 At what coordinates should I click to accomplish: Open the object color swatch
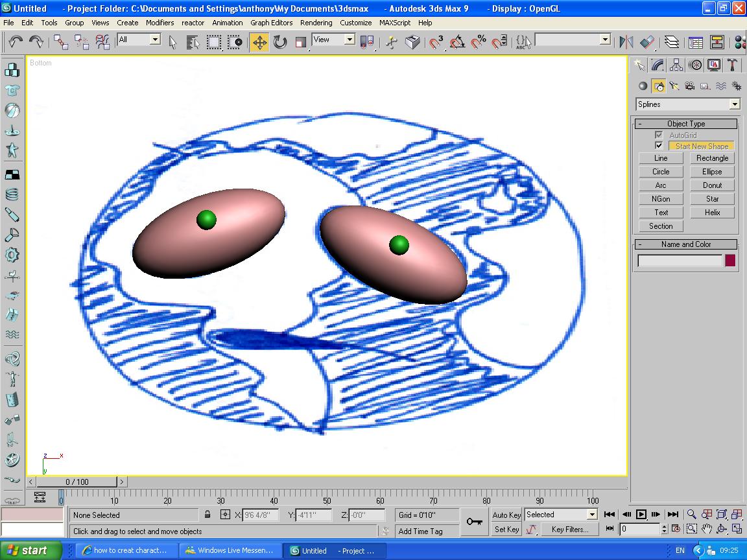pos(730,261)
